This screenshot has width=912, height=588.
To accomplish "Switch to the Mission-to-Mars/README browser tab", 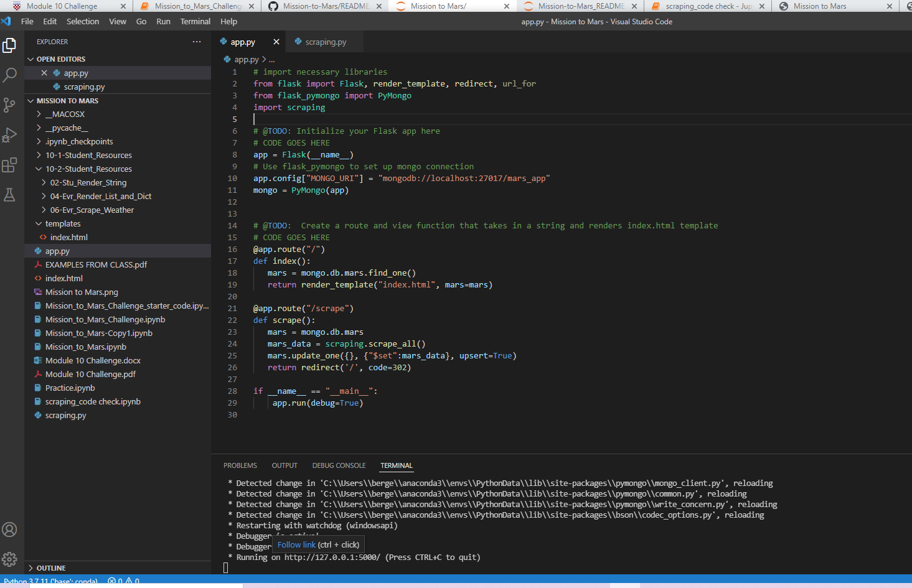I will pyautogui.click(x=325, y=6).
